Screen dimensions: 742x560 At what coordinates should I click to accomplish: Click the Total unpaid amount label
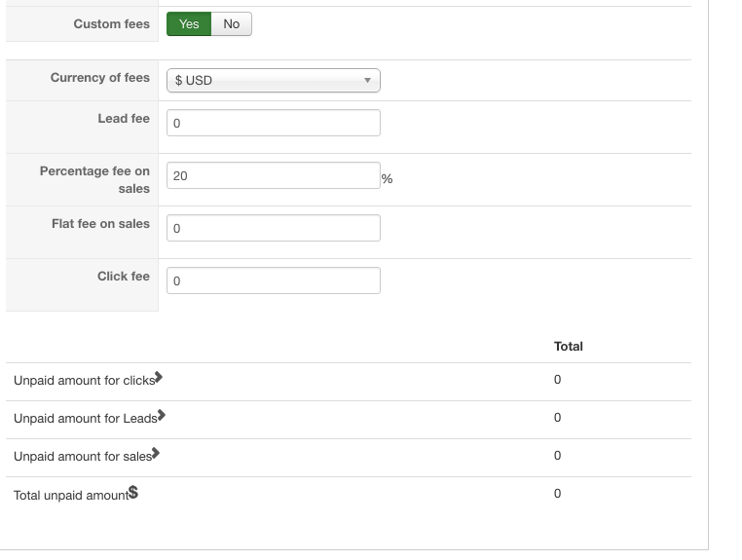pos(70,496)
